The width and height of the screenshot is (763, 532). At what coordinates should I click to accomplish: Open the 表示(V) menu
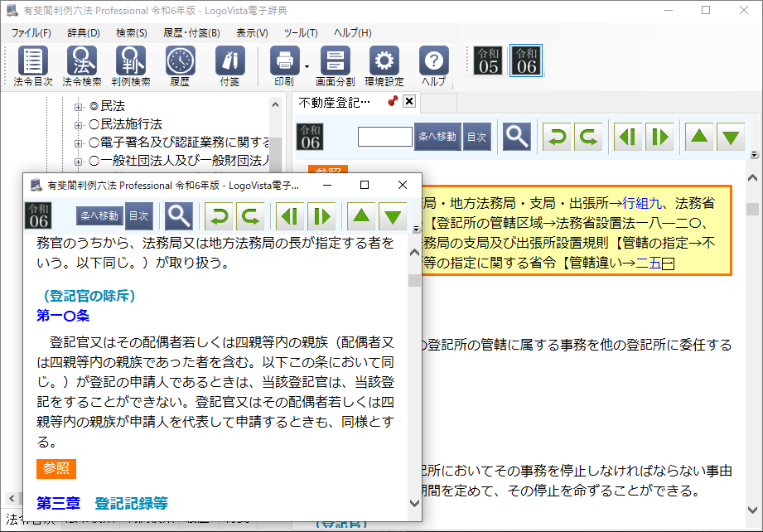(252, 33)
